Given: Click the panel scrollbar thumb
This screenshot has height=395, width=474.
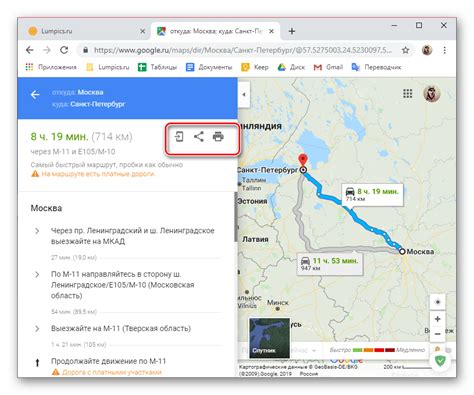Looking at the screenshot, I should point(236,217).
